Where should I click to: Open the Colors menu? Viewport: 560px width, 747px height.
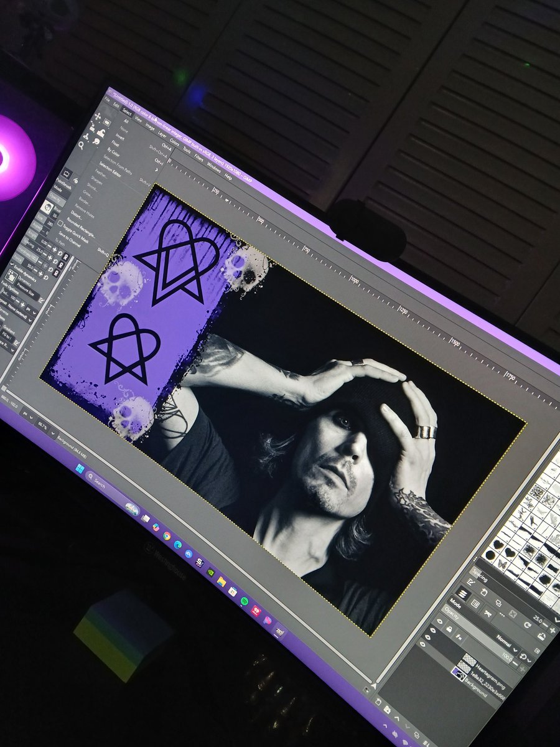tap(174, 142)
